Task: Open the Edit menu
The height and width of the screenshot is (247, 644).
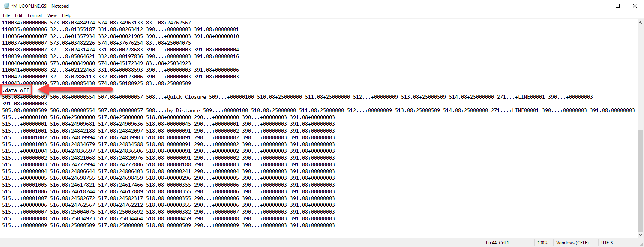Action: pyautogui.click(x=19, y=15)
